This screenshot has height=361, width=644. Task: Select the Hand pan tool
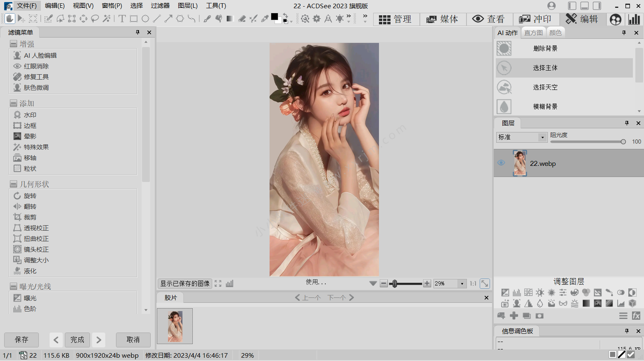click(9, 19)
